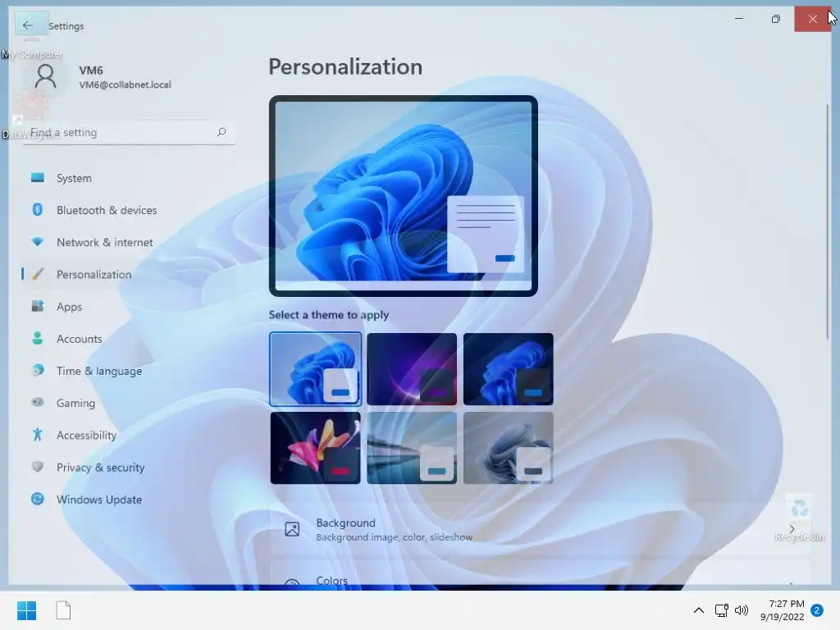
Task: Click the VM6 user avatar icon
Action: click(x=46, y=76)
